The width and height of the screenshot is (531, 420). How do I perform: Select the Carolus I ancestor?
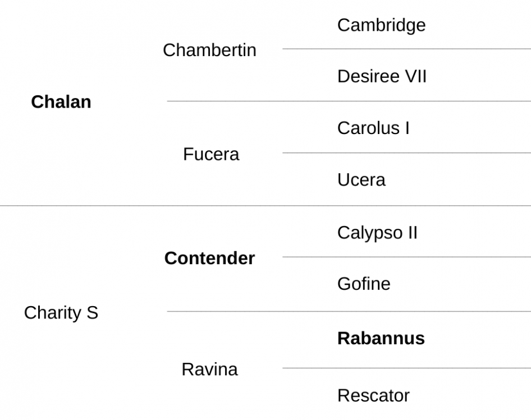point(373,128)
